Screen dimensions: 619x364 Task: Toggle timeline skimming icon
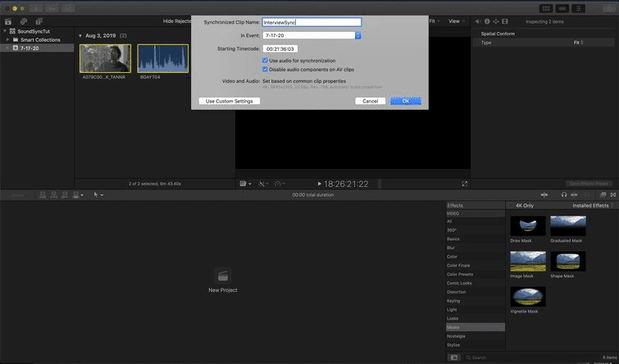(544, 194)
